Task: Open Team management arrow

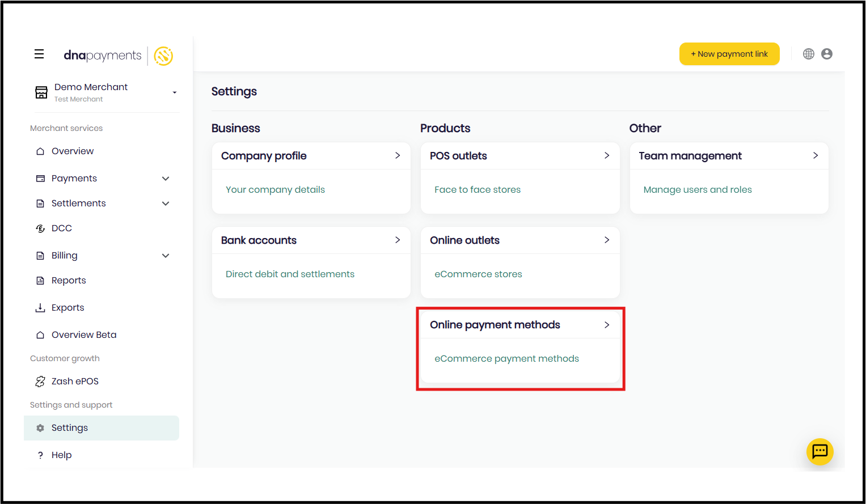Action: click(x=815, y=156)
